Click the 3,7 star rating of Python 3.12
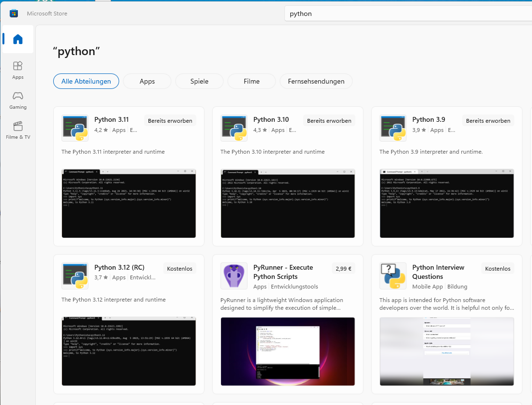 point(101,277)
